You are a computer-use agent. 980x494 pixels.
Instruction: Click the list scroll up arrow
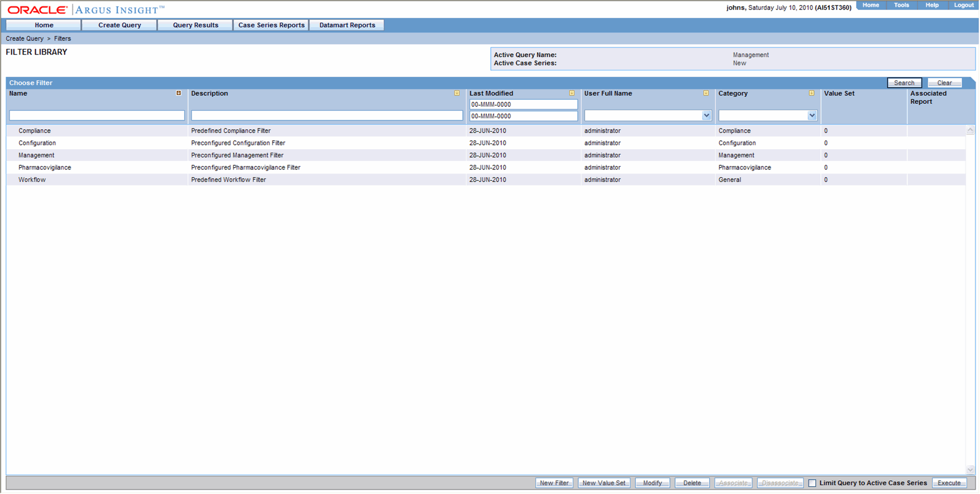970,130
